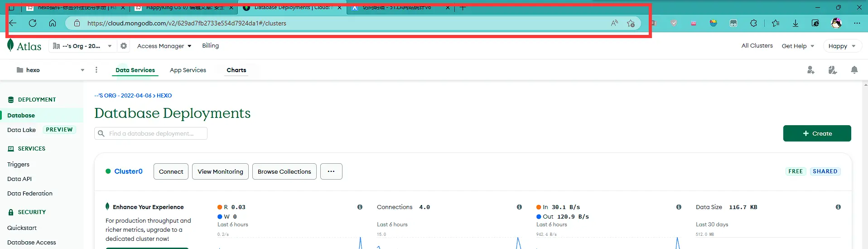Show info for Connections metric
The image size is (868, 249).
click(519, 207)
